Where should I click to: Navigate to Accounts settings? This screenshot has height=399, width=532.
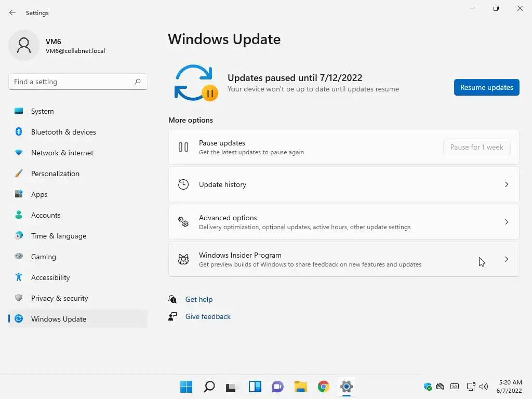78,215
